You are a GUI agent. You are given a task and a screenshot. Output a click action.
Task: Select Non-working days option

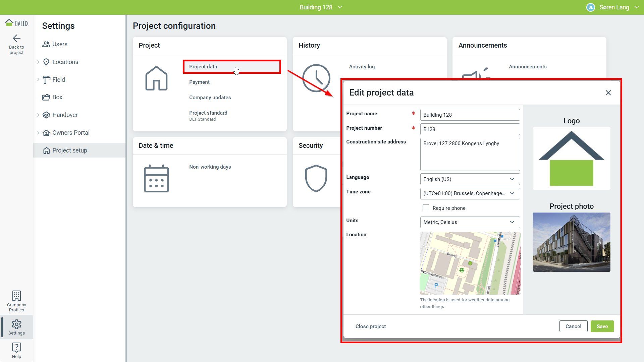point(210,167)
